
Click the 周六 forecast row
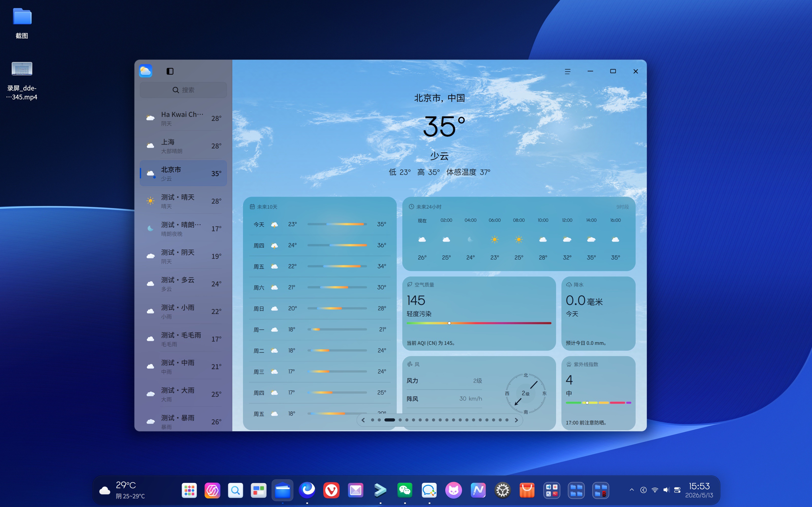[319, 287]
